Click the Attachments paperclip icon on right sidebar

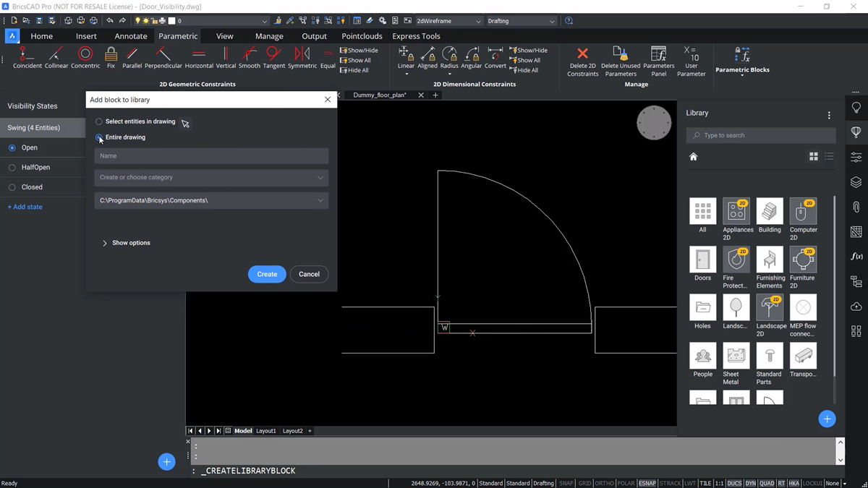(x=856, y=207)
